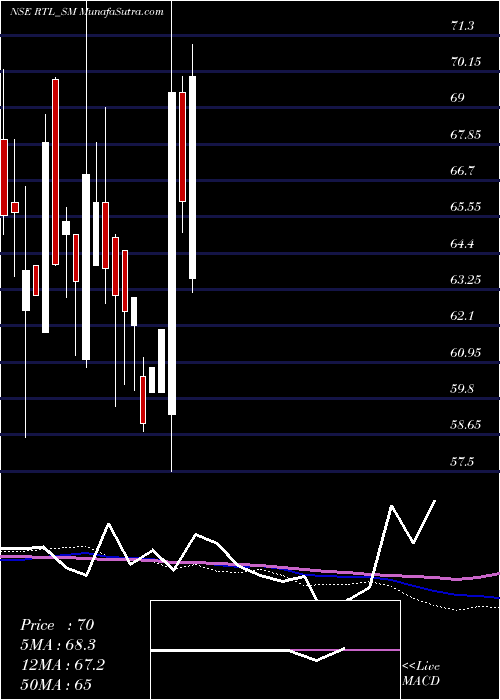Click the tall white candle from 59.3 to 69.5

tap(172, 253)
